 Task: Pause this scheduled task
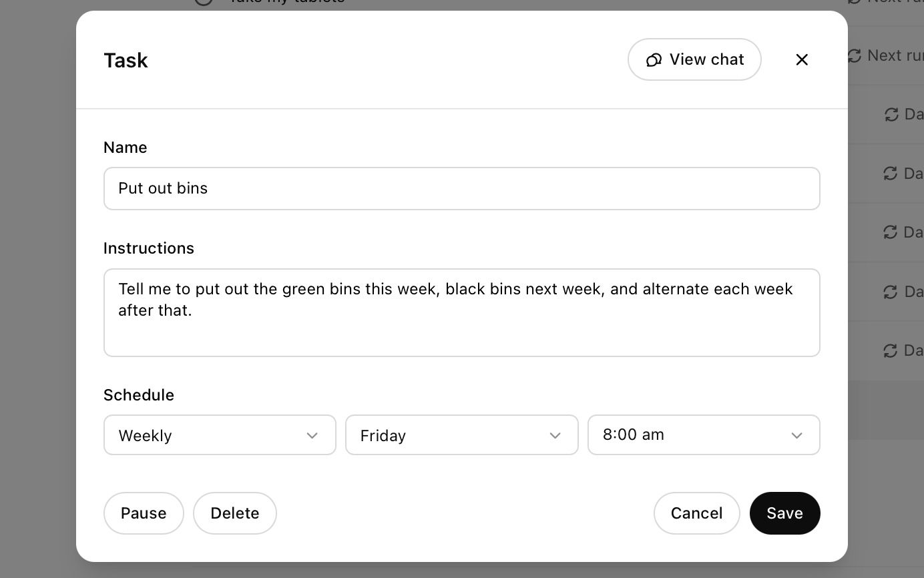tap(144, 513)
